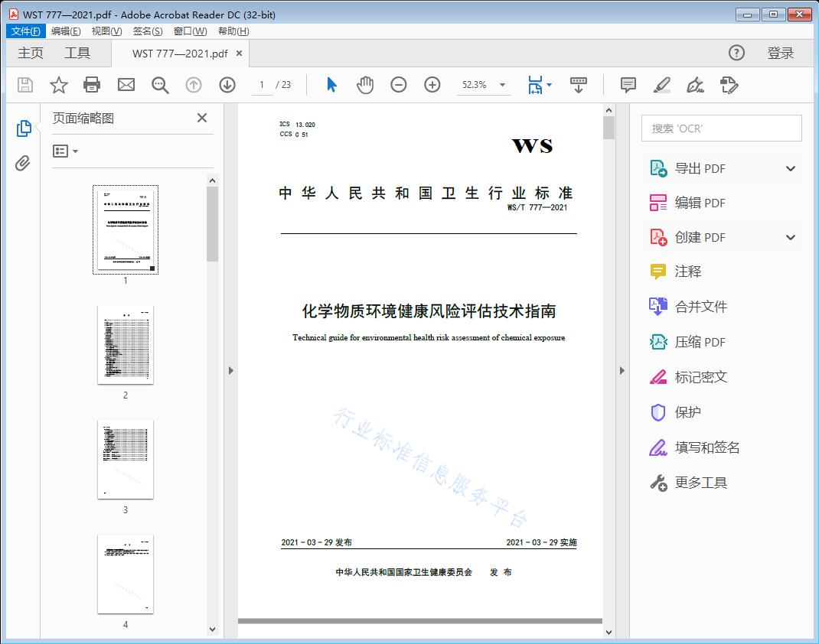The image size is (819, 644).
Task: Open the attachments paperclip panel
Action: click(x=23, y=163)
